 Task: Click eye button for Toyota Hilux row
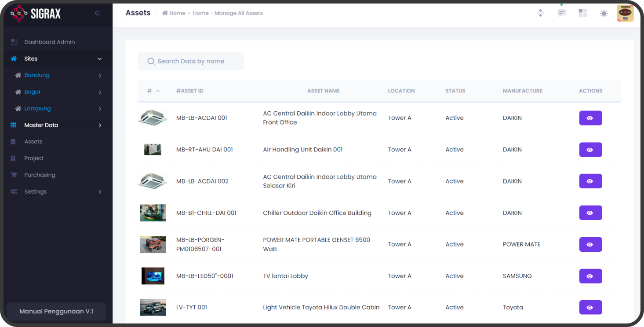(x=590, y=308)
